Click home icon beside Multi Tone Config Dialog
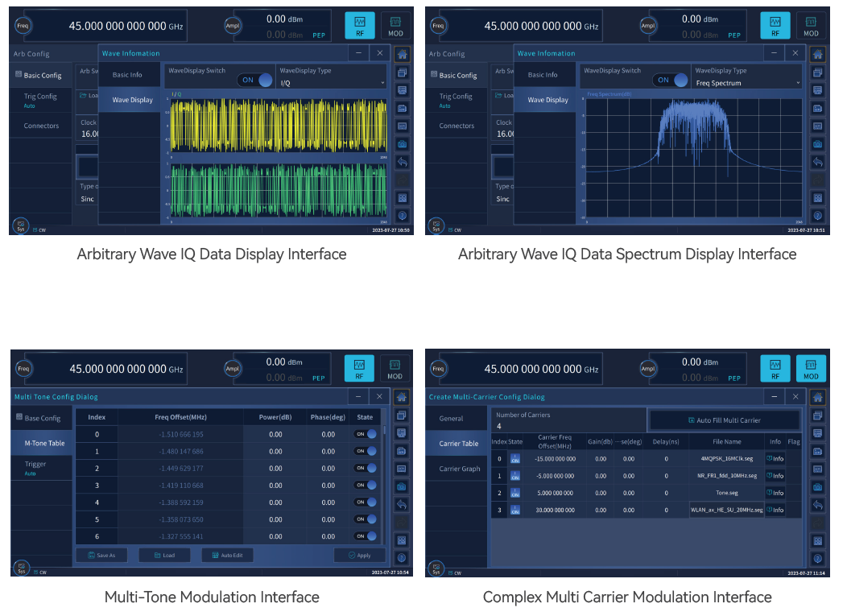This screenshot has width=847, height=616. click(401, 397)
